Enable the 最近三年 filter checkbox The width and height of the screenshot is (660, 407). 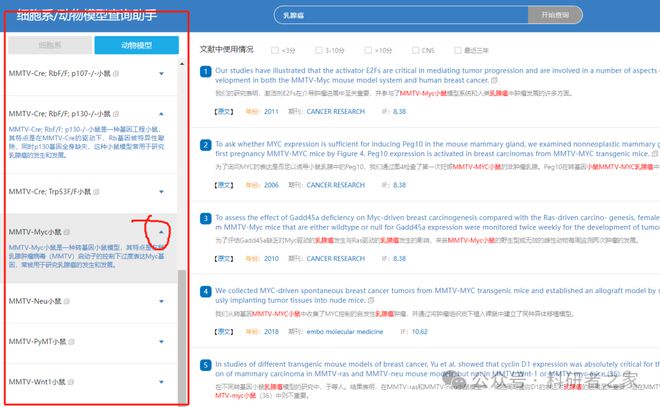tap(458, 51)
